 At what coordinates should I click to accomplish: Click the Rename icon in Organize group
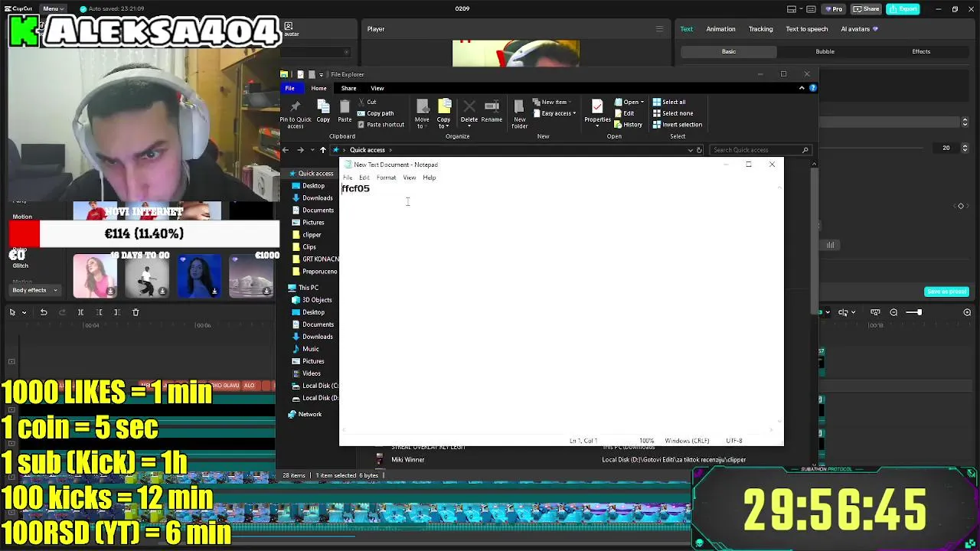[492, 107]
